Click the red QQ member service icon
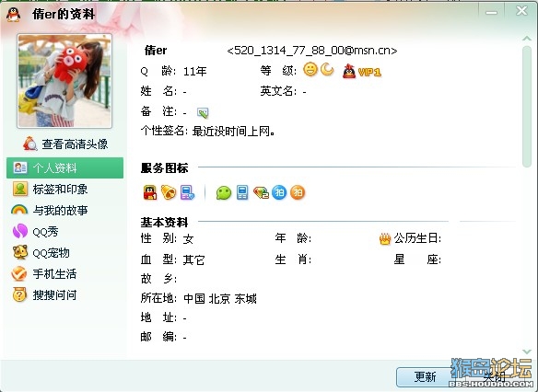 [150, 192]
